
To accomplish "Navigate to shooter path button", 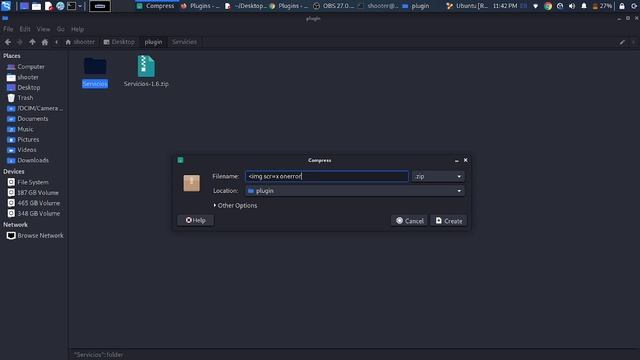I will point(80,42).
